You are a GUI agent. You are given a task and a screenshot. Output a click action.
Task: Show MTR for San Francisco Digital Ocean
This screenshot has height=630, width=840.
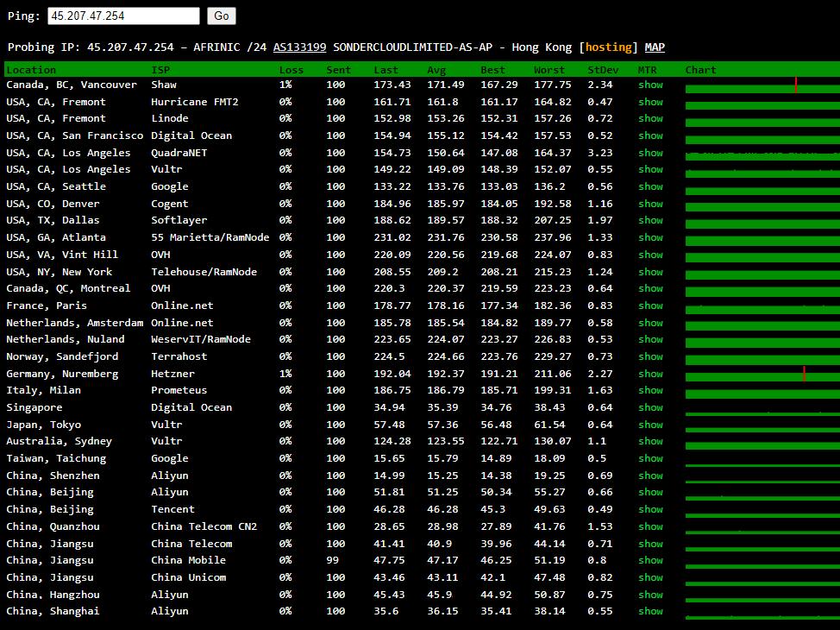click(x=650, y=135)
